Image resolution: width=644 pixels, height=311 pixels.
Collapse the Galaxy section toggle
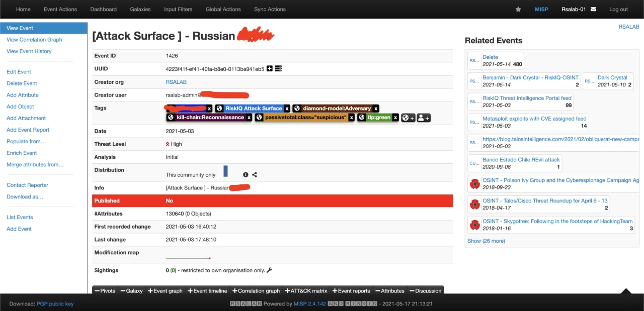131,290
